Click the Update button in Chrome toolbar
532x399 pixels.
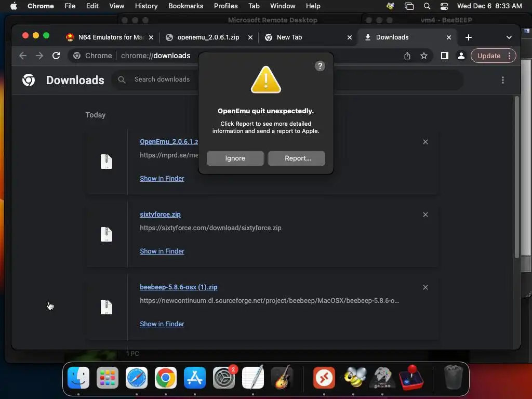pos(489,56)
